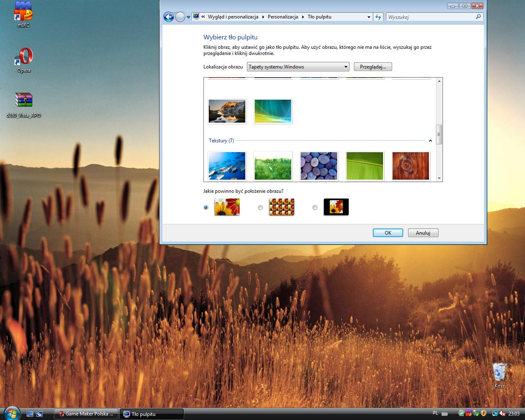Open the Kosz recycle bin

coord(499,372)
